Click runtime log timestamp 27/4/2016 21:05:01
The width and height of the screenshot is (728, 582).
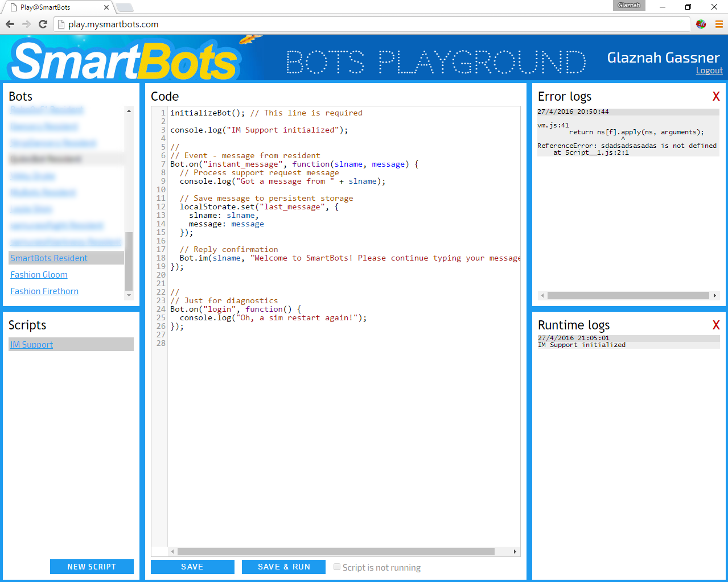tap(573, 338)
